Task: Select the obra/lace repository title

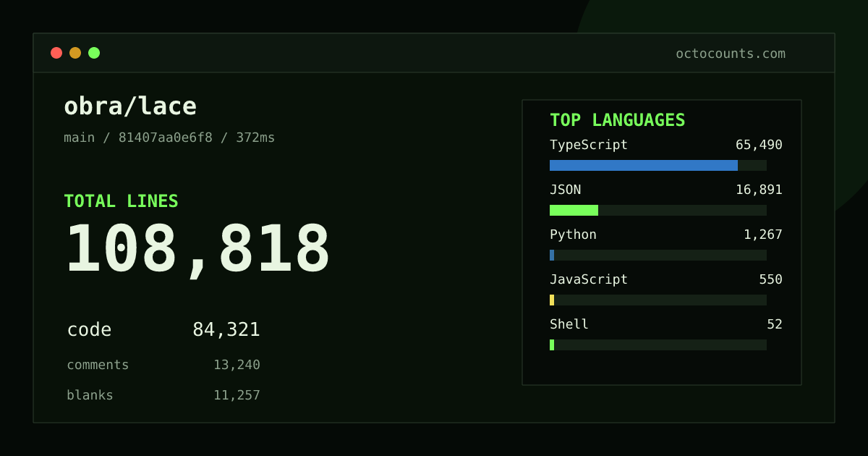Action: [130, 106]
